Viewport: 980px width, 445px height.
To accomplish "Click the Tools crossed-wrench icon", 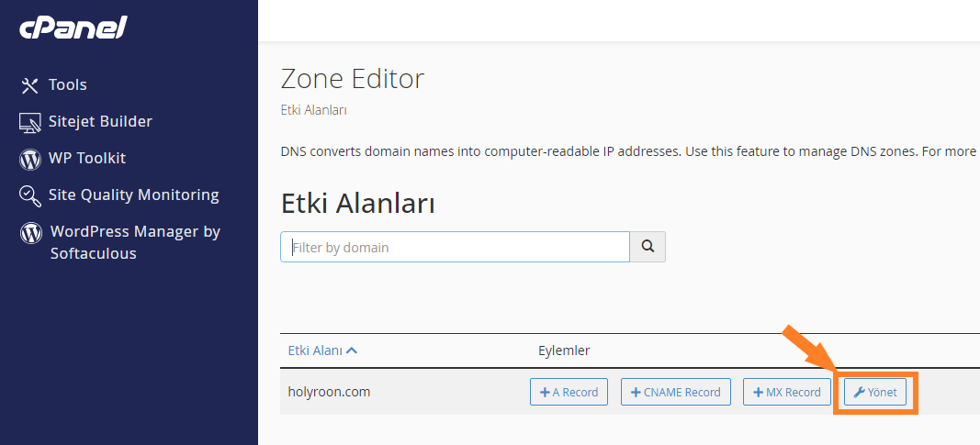I will (x=30, y=85).
